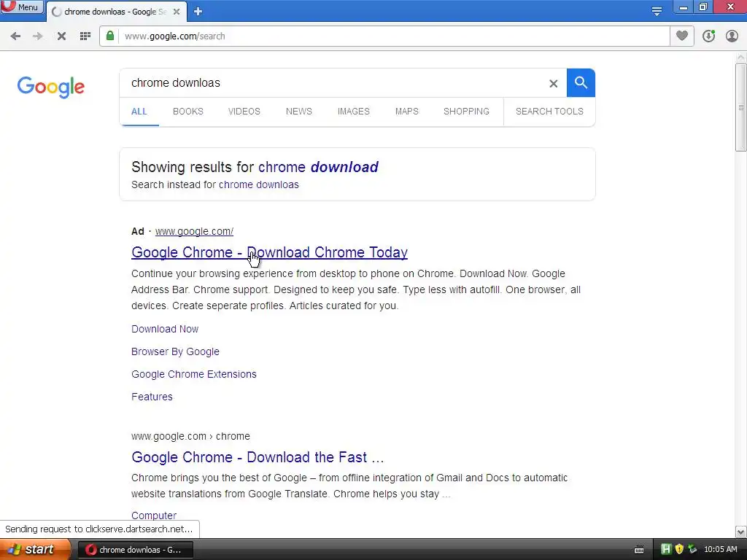Open a new tab with plus button
The width and height of the screenshot is (747, 560).
[198, 12]
